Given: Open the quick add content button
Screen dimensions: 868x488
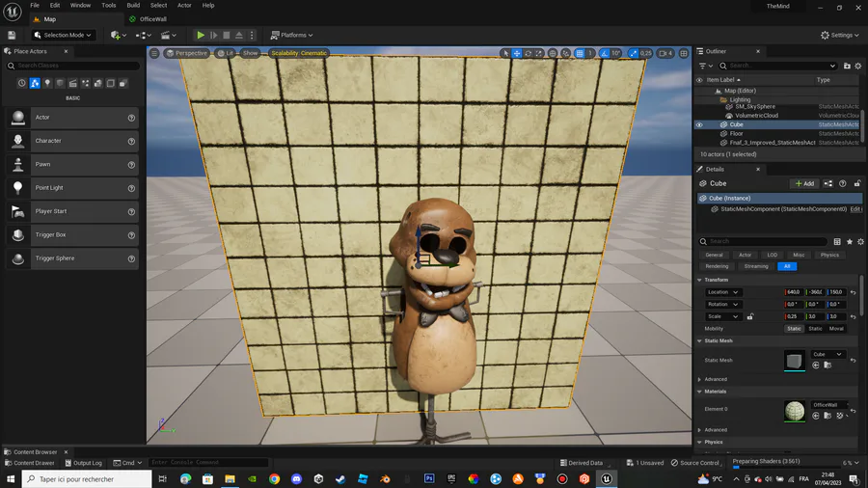Looking at the screenshot, I should (x=119, y=35).
